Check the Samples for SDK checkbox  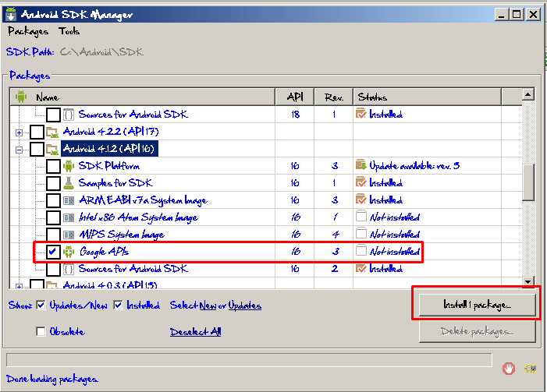tap(53, 183)
